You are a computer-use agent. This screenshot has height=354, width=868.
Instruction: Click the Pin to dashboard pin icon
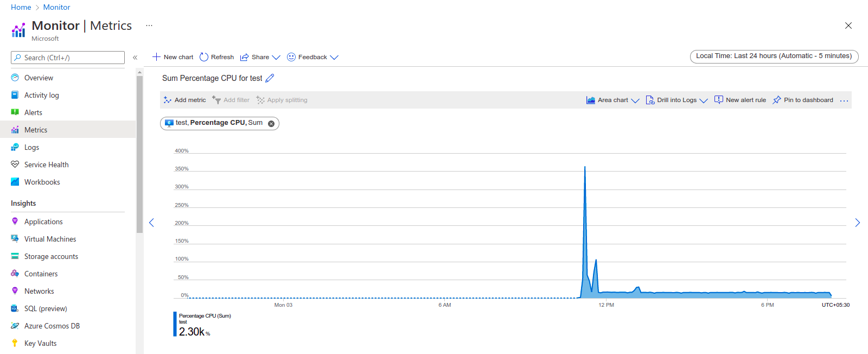777,100
